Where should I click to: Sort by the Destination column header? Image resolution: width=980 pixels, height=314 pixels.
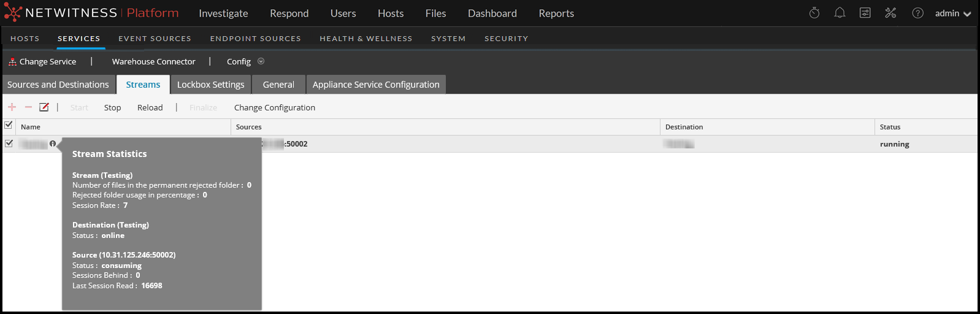pos(684,127)
